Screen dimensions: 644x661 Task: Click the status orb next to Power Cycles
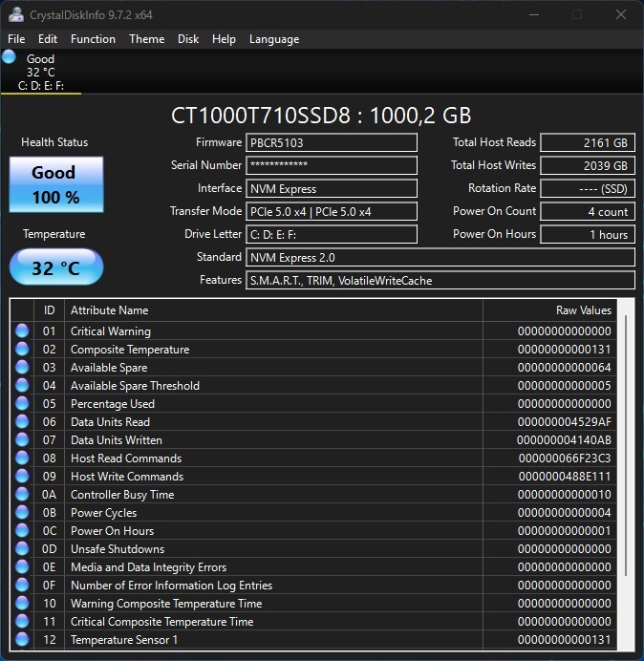pyautogui.click(x=22, y=513)
